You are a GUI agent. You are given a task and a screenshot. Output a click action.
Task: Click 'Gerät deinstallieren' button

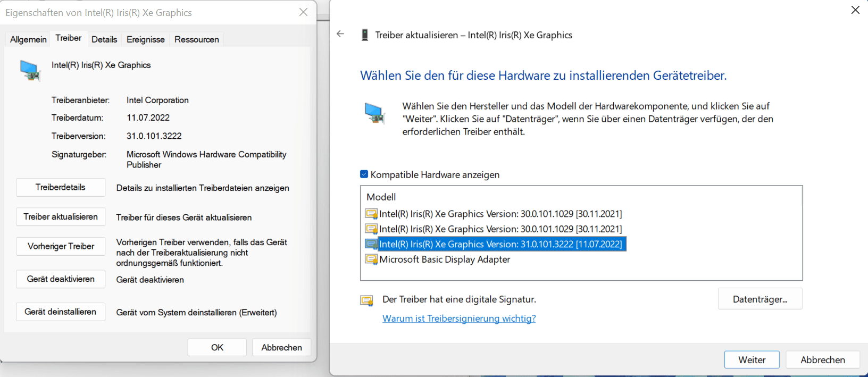61,312
